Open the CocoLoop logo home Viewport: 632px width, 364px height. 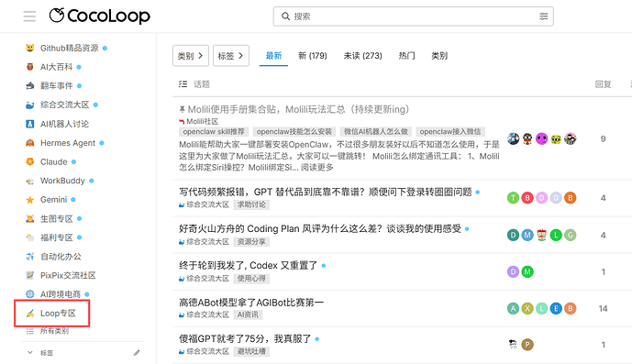point(100,16)
